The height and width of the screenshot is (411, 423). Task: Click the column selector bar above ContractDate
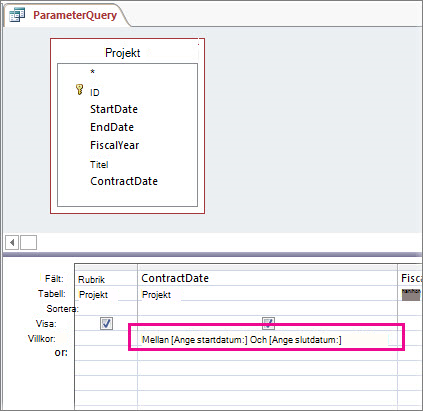(267, 267)
